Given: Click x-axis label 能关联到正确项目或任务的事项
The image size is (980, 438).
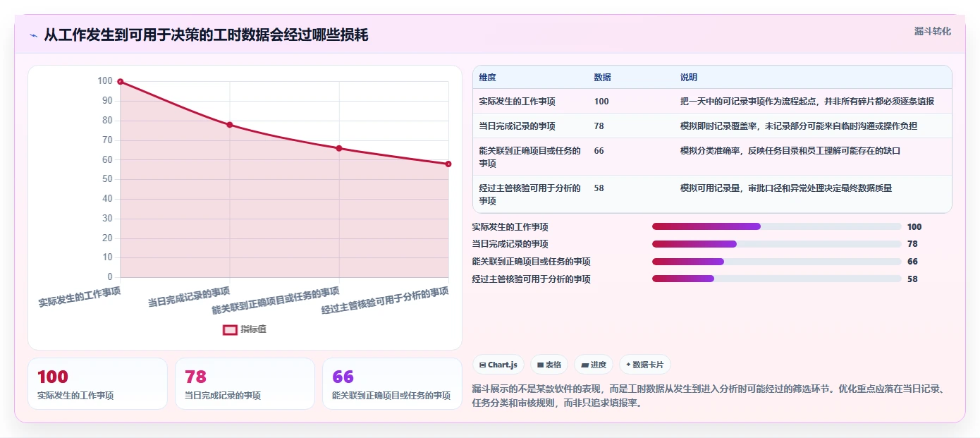Looking at the screenshot, I should 276,300.
